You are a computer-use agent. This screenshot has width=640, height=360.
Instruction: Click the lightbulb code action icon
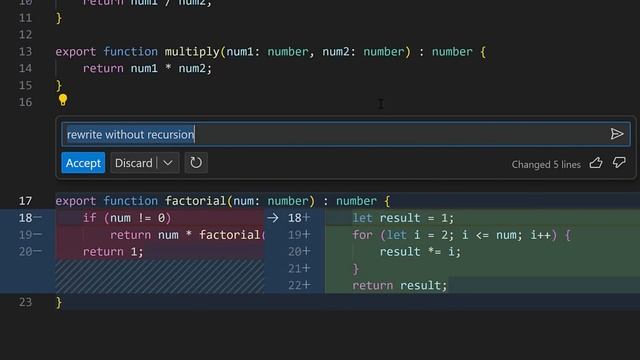pos(62,100)
